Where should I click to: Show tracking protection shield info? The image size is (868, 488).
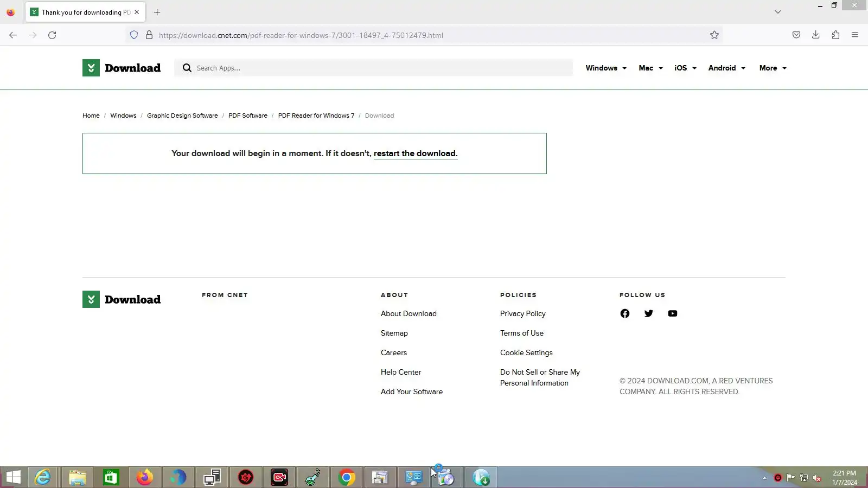134,35
